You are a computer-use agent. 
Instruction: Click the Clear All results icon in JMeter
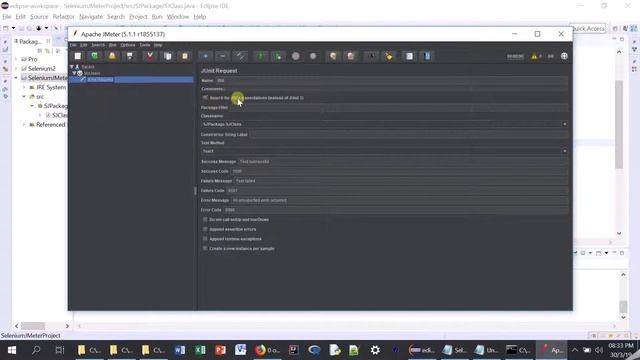pyautogui.click(x=351, y=56)
